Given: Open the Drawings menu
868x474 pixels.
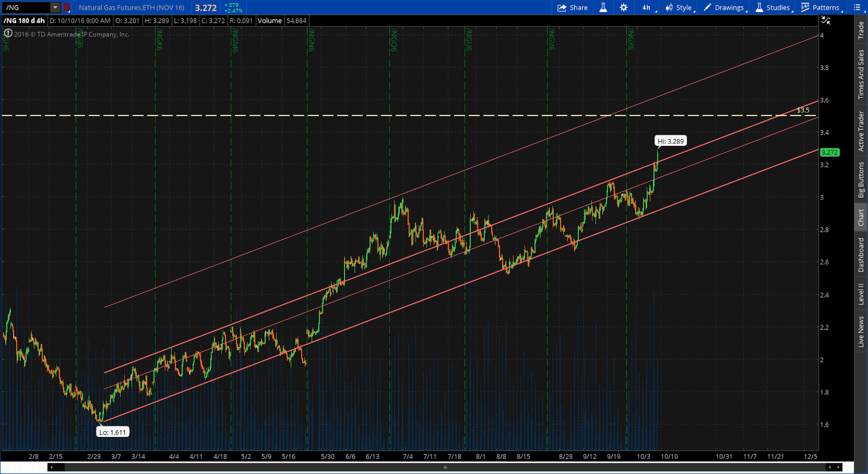Looking at the screenshot, I should coord(725,8).
